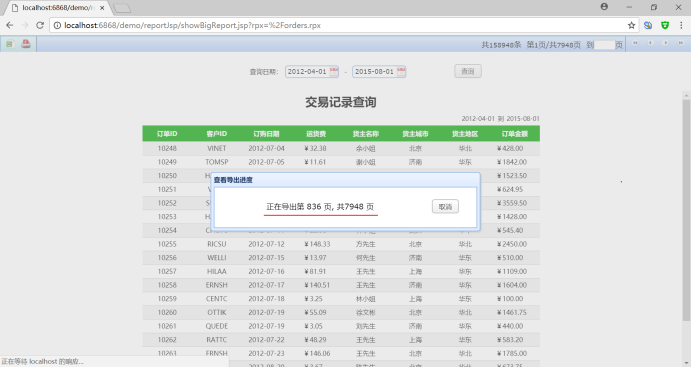
Task: Click the 取消 button in export progress dialog
Action: [445, 207]
